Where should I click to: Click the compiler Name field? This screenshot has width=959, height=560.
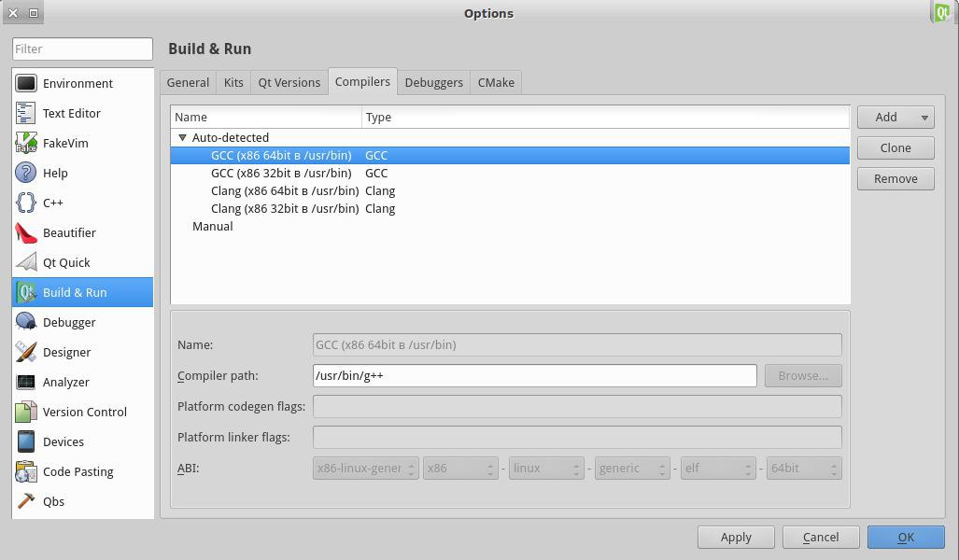click(x=577, y=344)
